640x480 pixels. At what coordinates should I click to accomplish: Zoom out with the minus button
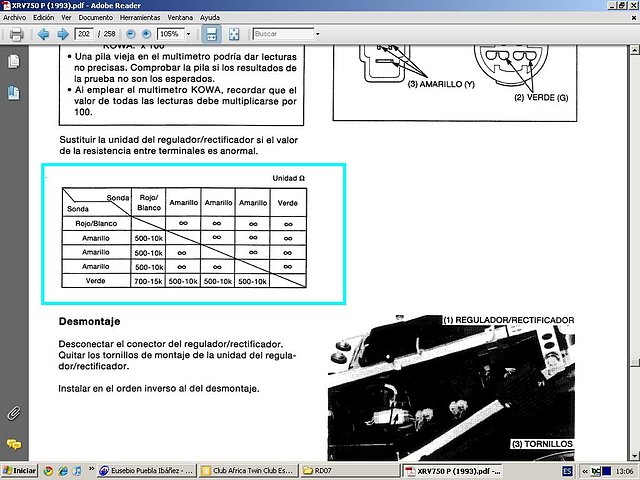point(131,34)
